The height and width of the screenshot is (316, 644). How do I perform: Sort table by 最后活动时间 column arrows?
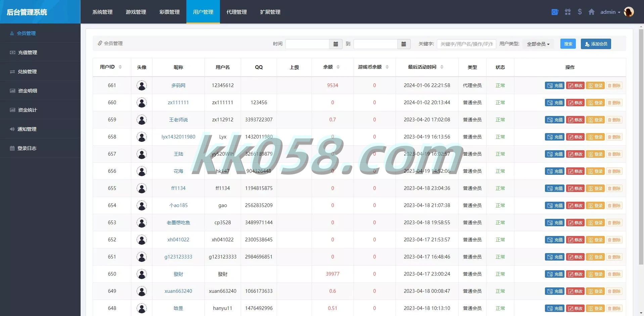tap(442, 67)
